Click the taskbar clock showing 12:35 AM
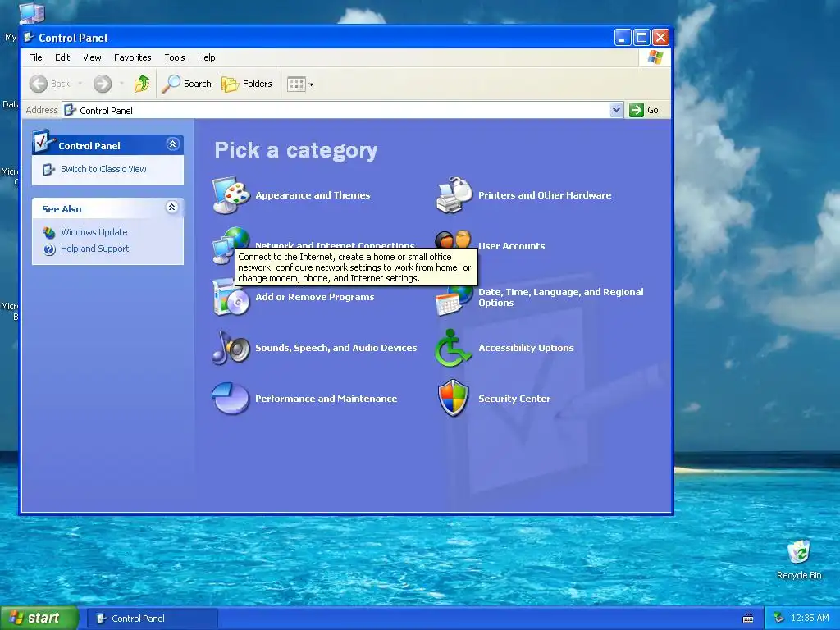Image resolution: width=840 pixels, height=630 pixels. [810, 619]
